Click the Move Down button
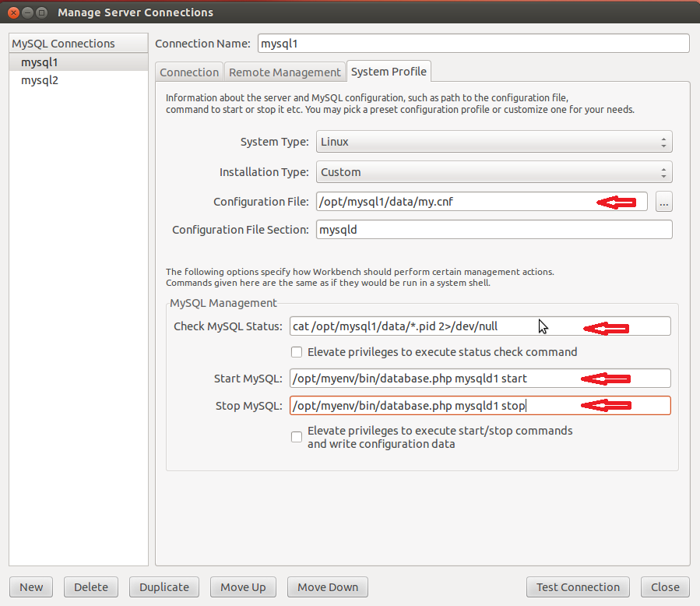Image resolution: width=700 pixels, height=606 pixels. click(x=328, y=587)
